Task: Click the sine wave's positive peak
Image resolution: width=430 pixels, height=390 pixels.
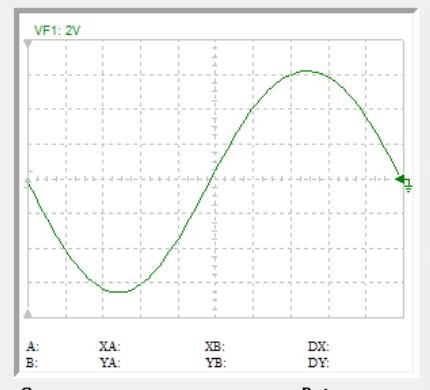Action: 307,71
